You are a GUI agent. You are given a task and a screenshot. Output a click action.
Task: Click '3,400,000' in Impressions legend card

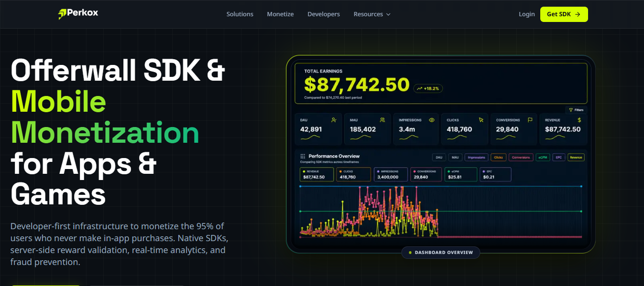pos(388,177)
